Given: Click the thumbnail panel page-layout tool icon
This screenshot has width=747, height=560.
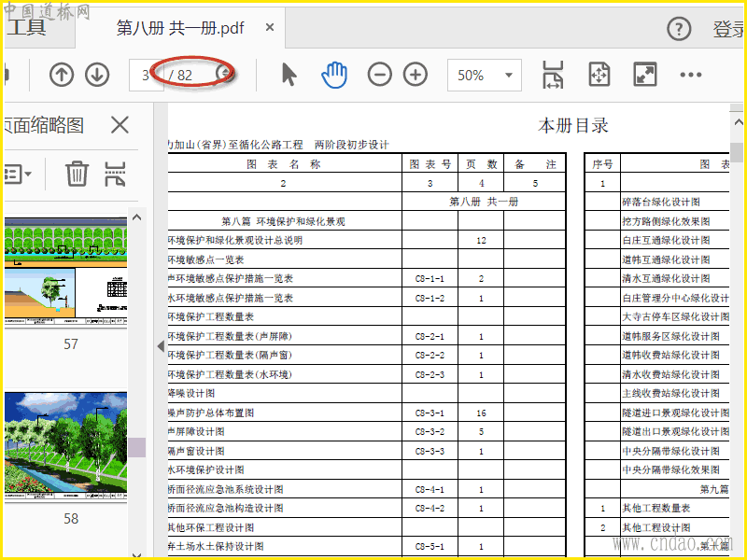Looking at the screenshot, I should [x=115, y=174].
